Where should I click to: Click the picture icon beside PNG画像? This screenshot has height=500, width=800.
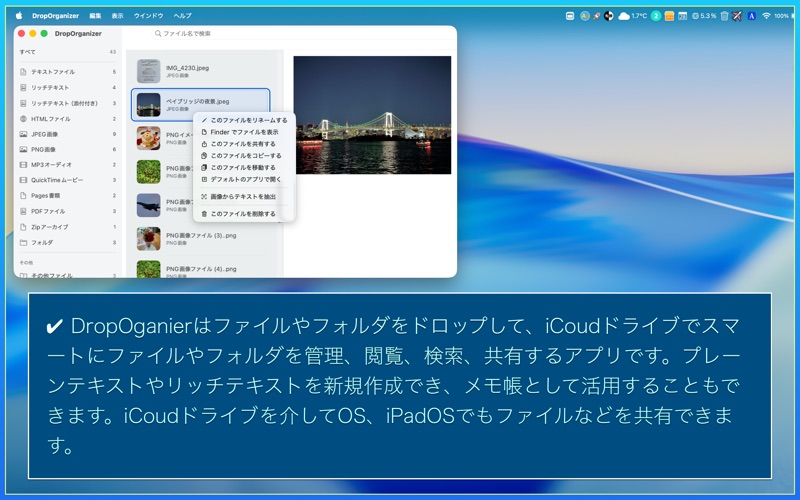[x=23, y=149]
